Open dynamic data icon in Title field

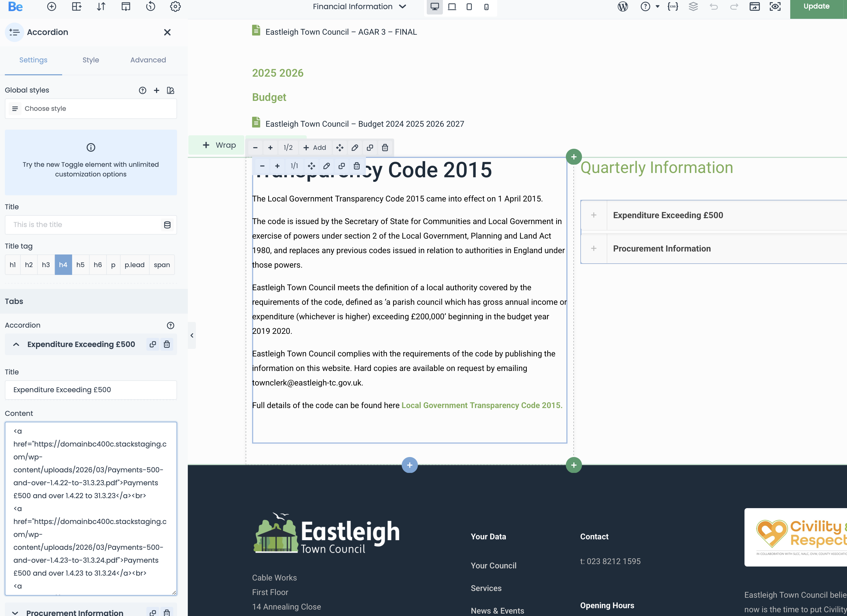pos(167,225)
